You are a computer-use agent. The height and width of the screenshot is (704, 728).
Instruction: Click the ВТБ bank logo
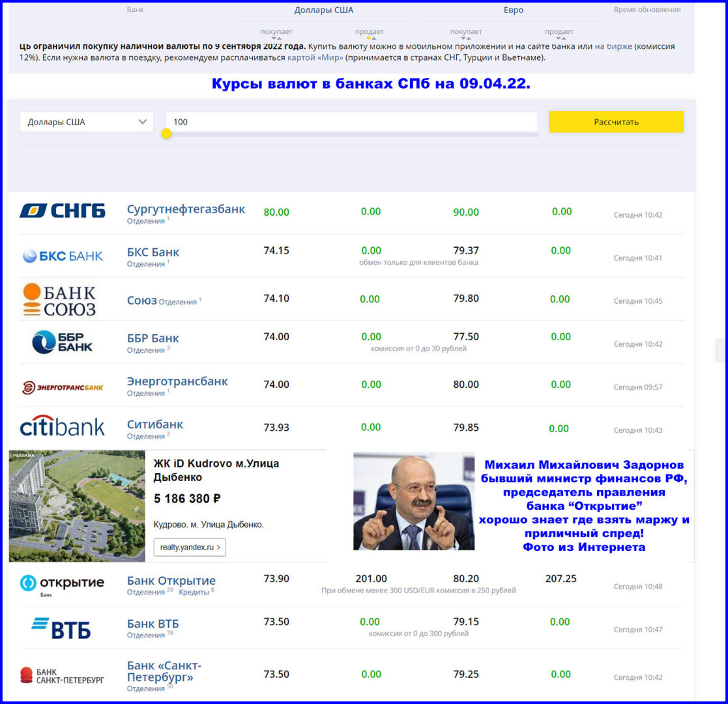pos(61,628)
